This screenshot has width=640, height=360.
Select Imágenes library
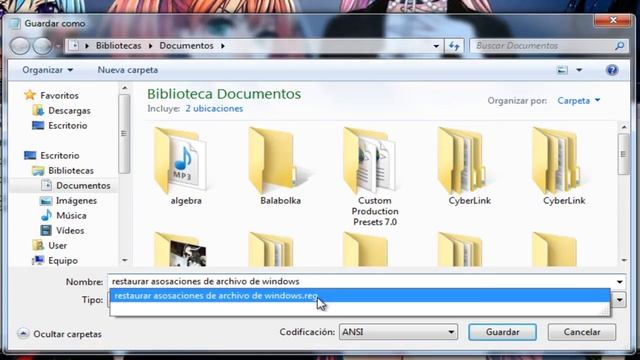point(76,200)
